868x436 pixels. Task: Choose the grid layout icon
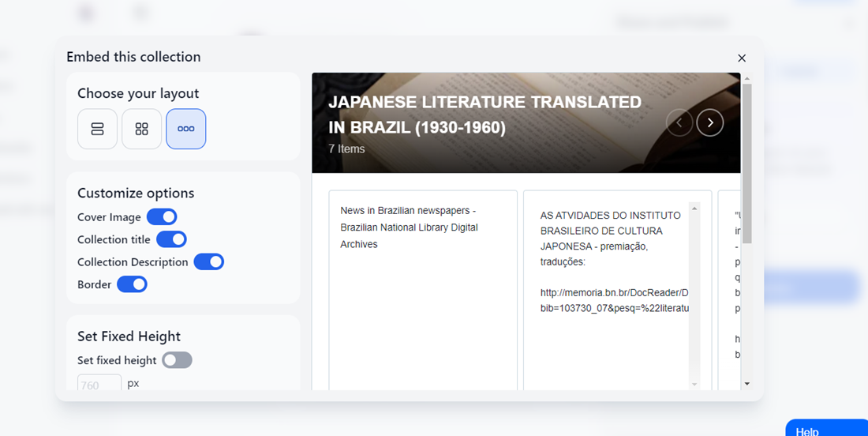[x=142, y=129]
